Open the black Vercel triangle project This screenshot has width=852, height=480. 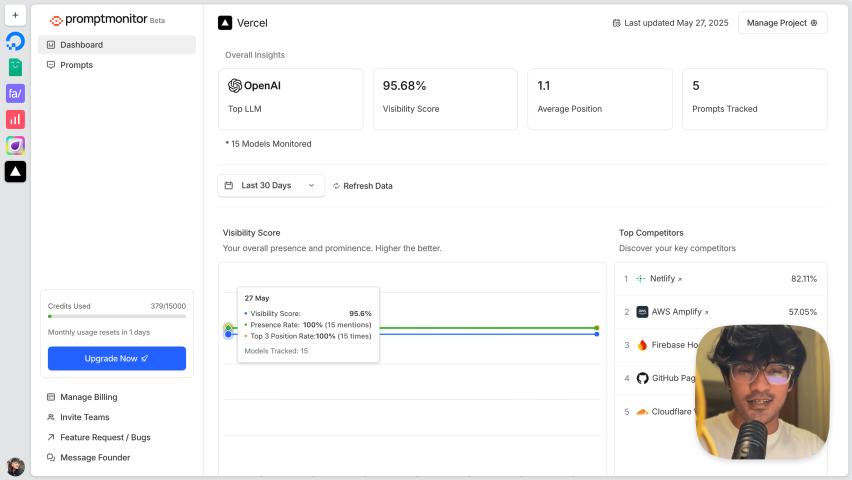(x=15, y=171)
